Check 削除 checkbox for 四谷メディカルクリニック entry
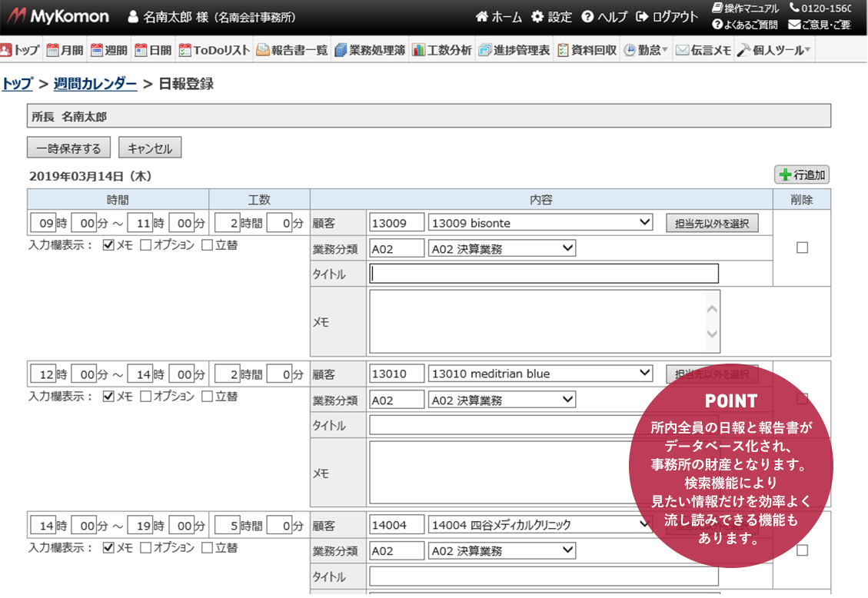Viewport: 868px width, 598px height. (802, 550)
